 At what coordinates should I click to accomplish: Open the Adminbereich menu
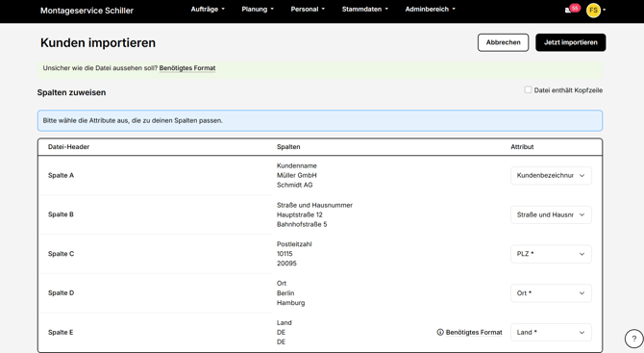click(x=430, y=9)
